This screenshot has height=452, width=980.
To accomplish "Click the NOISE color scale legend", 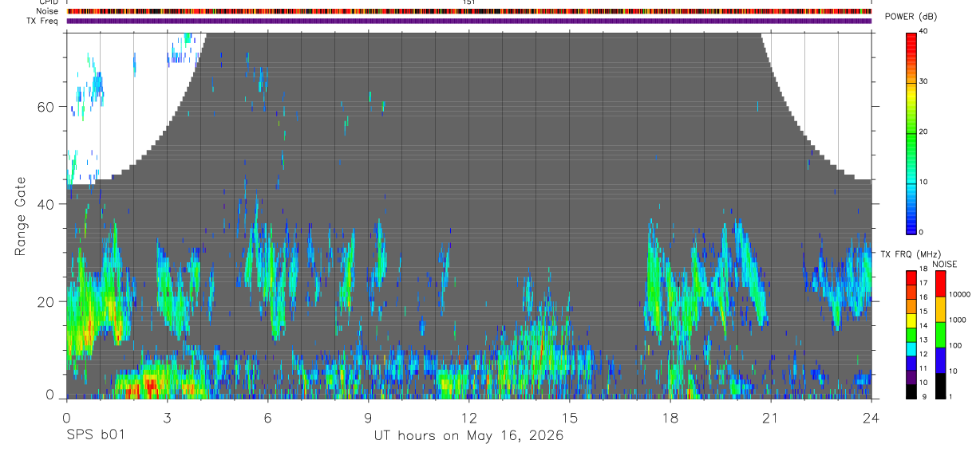I will [x=940, y=334].
